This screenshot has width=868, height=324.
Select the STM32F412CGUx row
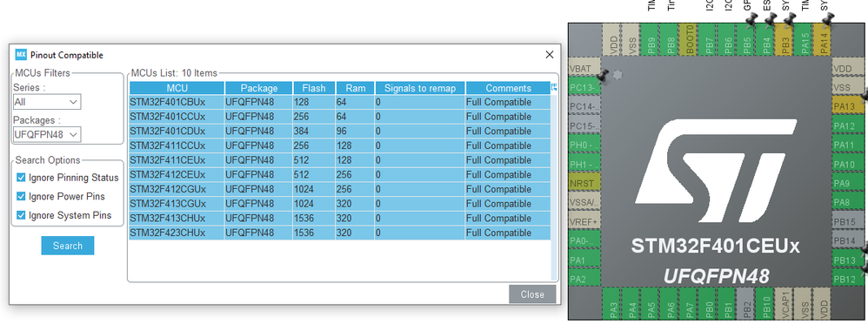340,189
